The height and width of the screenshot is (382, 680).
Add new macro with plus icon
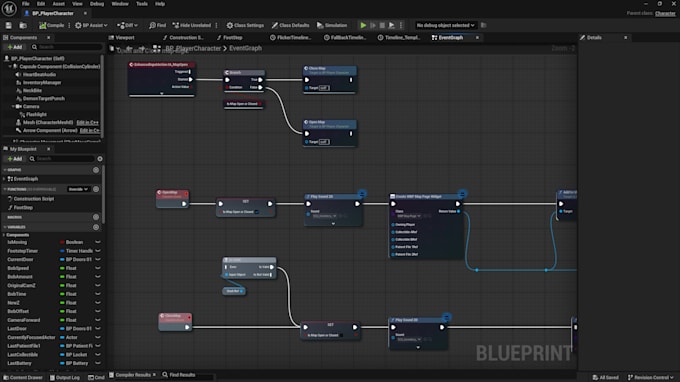tap(96, 217)
